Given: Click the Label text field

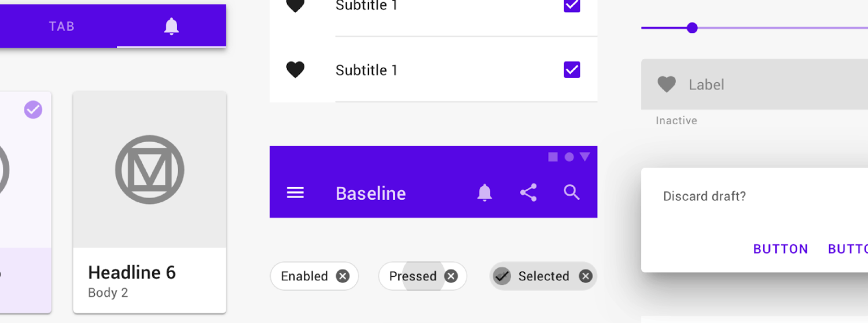Looking at the screenshot, I should click(755, 84).
